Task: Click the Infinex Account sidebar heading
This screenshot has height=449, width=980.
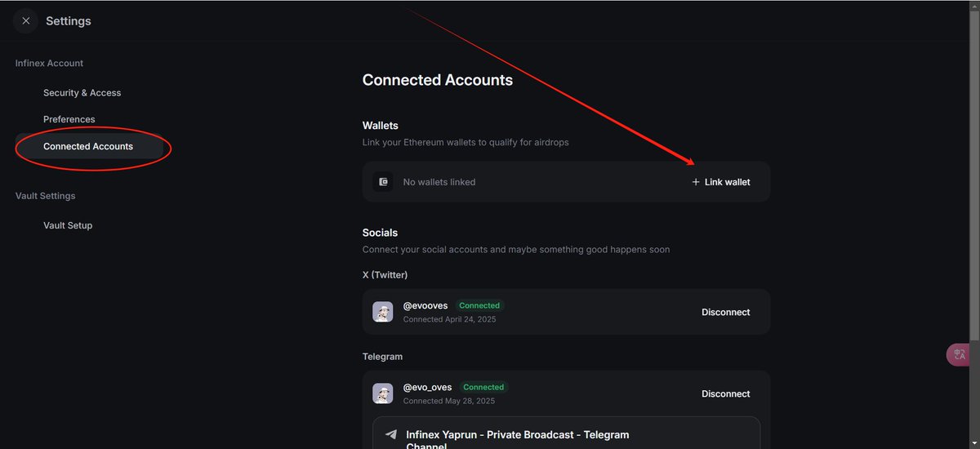Action: pyautogui.click(x=49, y=63)
